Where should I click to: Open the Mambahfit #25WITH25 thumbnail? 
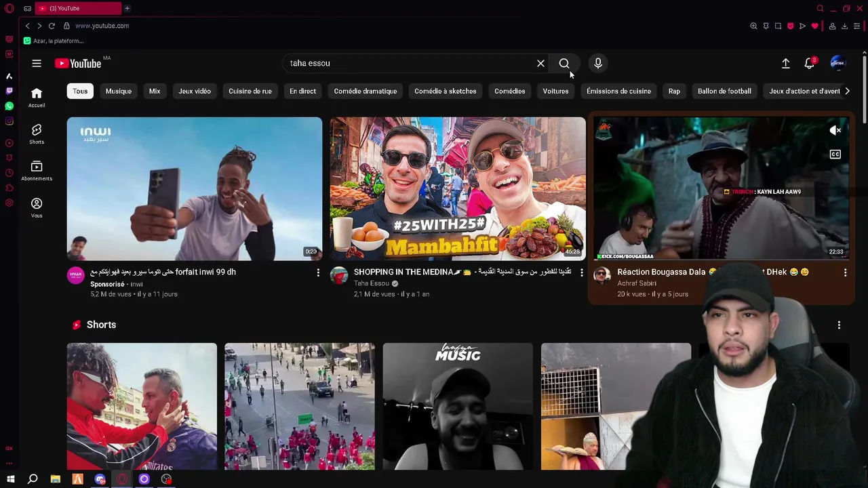coord(458,189)
